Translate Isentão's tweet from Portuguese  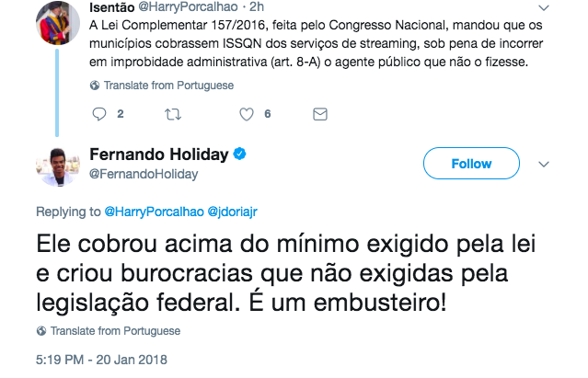[168, 86]
